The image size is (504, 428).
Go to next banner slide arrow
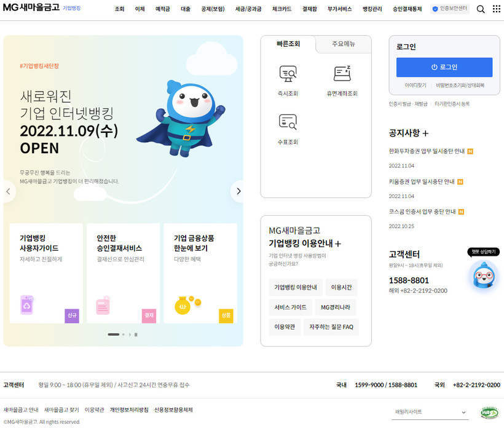coord(238,191)
